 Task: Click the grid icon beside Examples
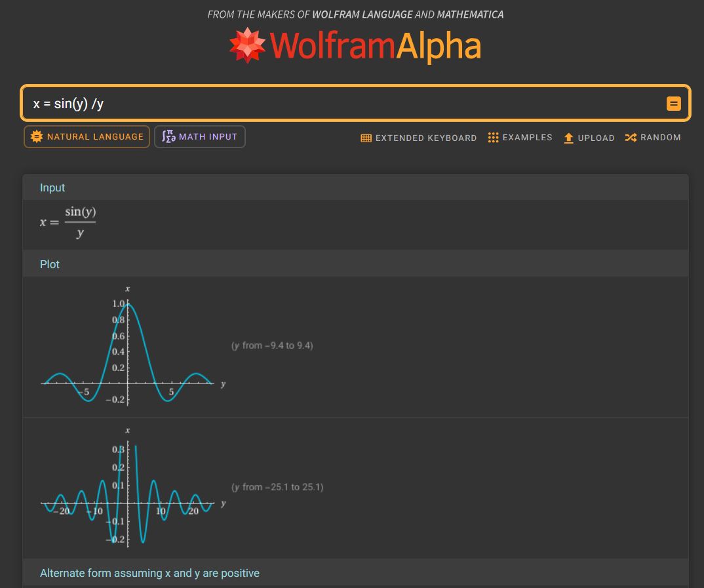[x=493, y=138]
